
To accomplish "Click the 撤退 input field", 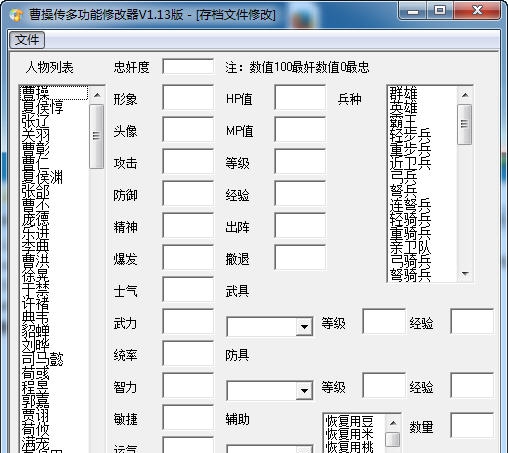I will pyautogui.click(x=300, y=257).
